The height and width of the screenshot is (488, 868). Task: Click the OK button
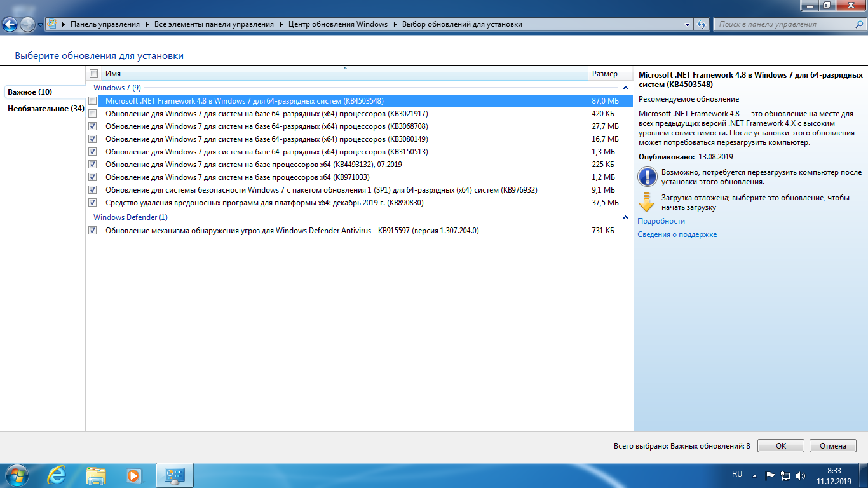[781, 446]
